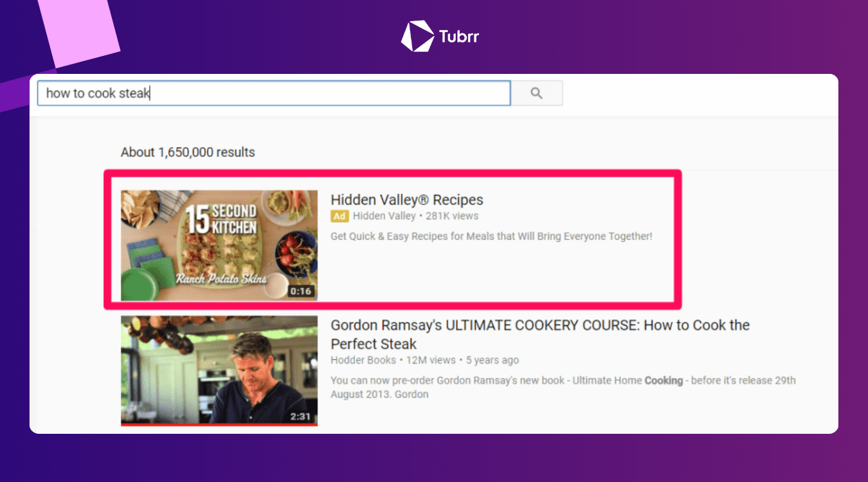Click the 'You can now pre-order' description
The height and width of the screenshot is (482, 868).
563,387
